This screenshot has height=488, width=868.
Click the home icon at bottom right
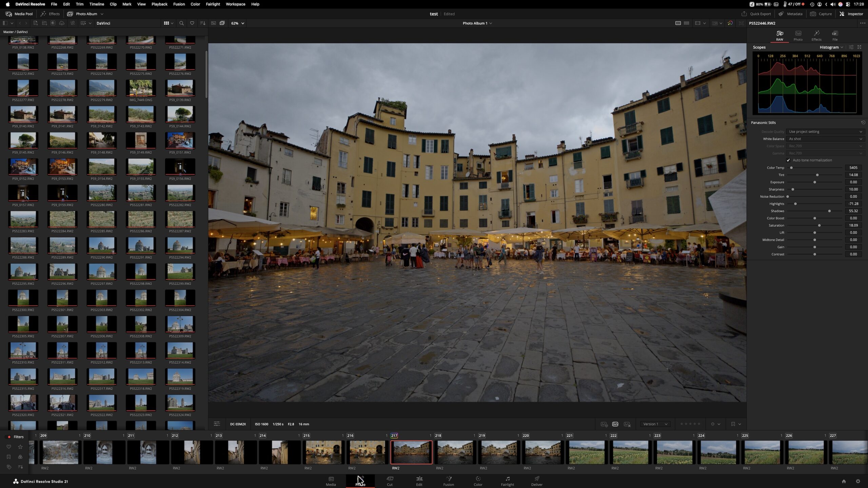coord(844,481)
